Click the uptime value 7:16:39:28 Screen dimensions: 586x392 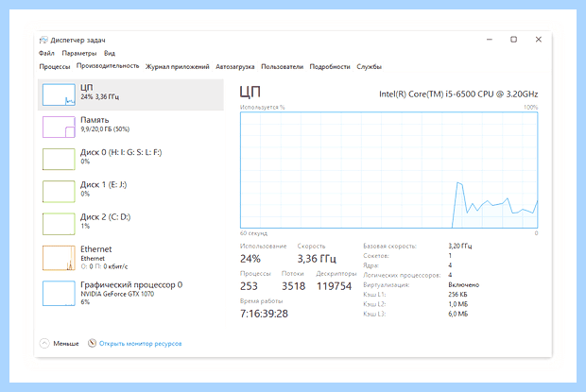click(x=264, y=314)
